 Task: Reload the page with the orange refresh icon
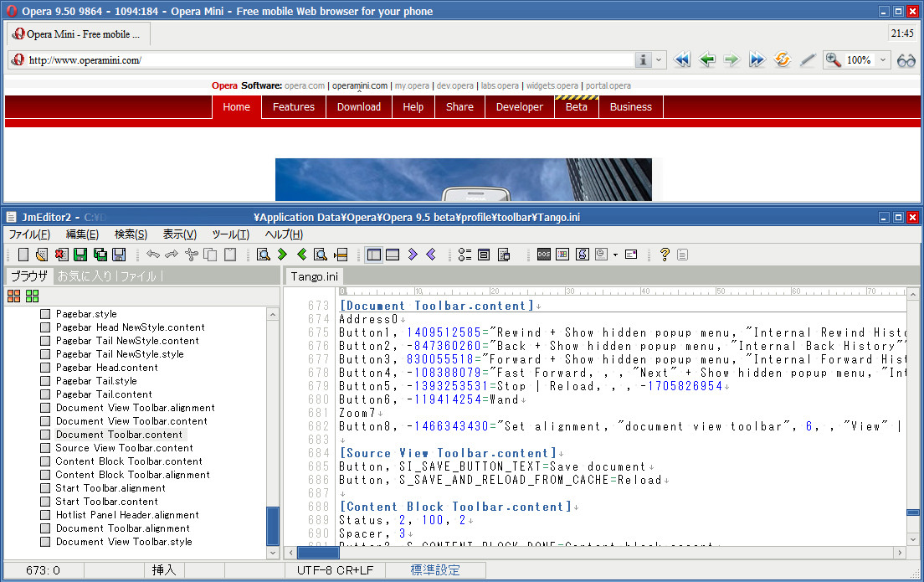[x=782, y=59]
